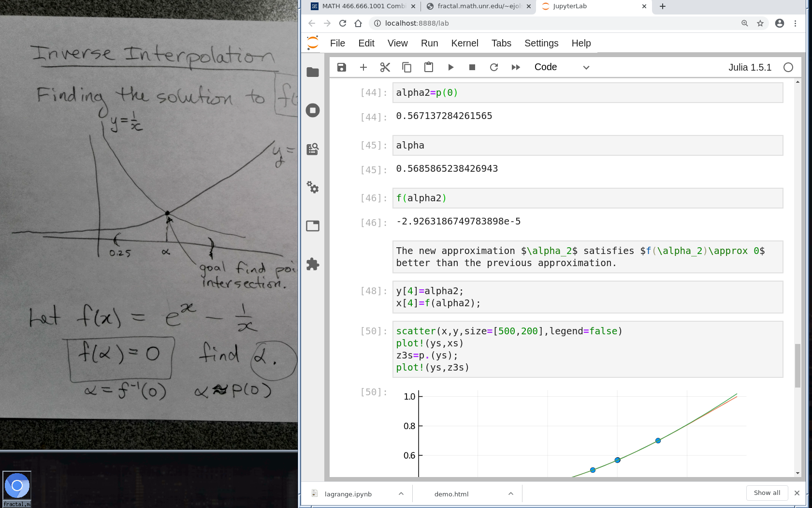Copy the selected cells icon
The height and width of the screenshot is (508, 812).
pyautogui.click(x=407, y=67)
